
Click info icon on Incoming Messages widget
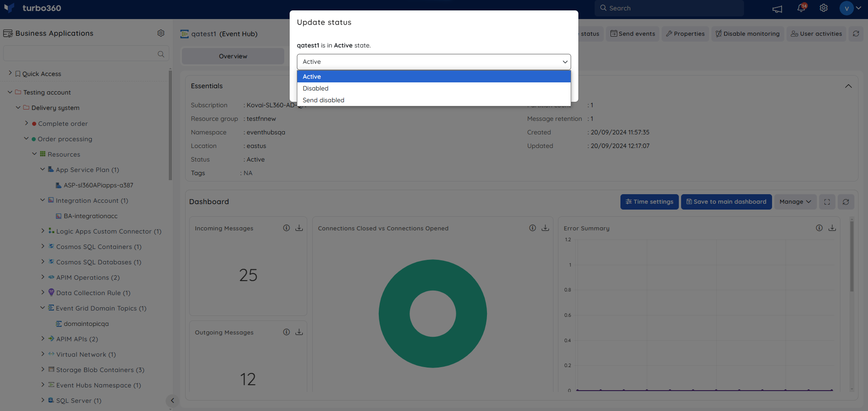click(286, 228)
